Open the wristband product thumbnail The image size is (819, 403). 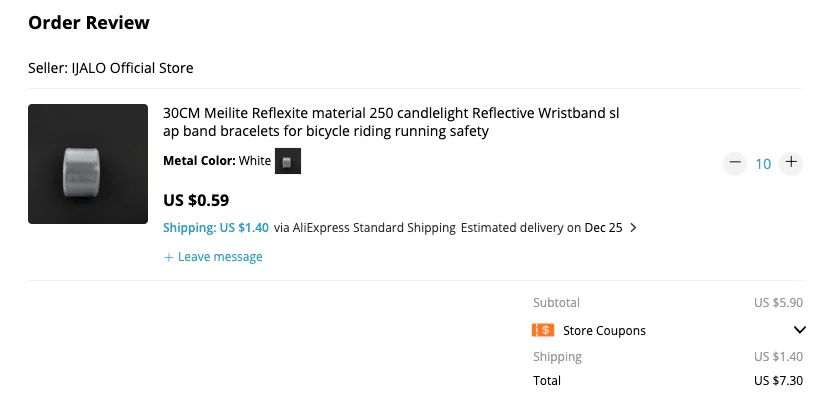(x=88, y=164)
